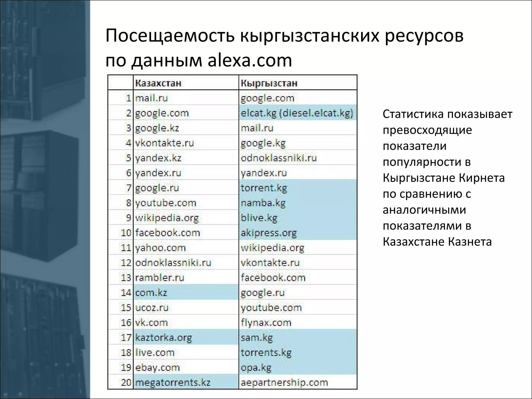The height and width of the screenshot is (399, 532).
Task: Click 'facebook.com' in row 10
Action: (186, 232)
